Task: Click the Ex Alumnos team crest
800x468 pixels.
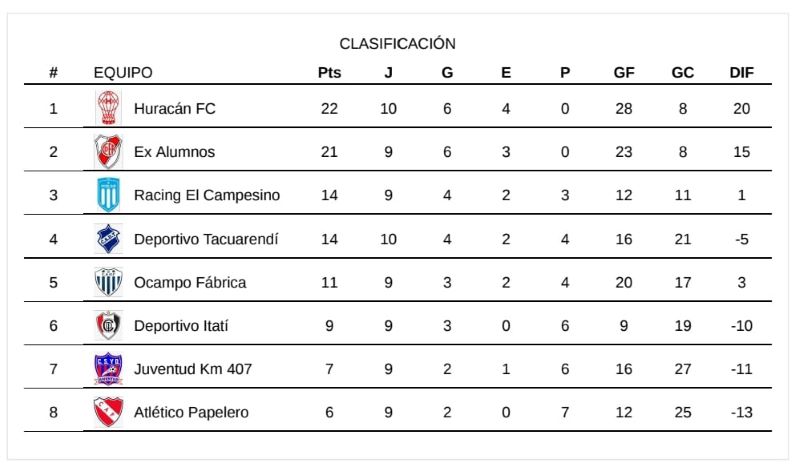Action: [x=107, y=152]
